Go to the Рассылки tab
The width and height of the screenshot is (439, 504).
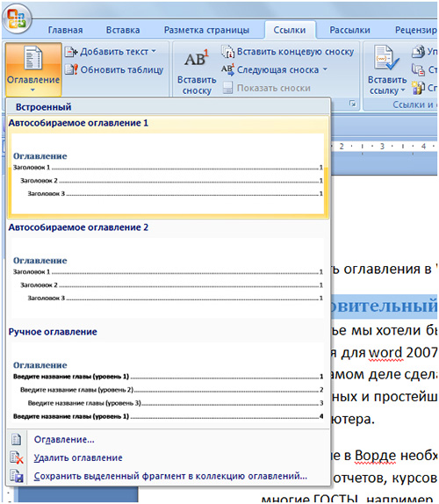(x=349, y=30)
